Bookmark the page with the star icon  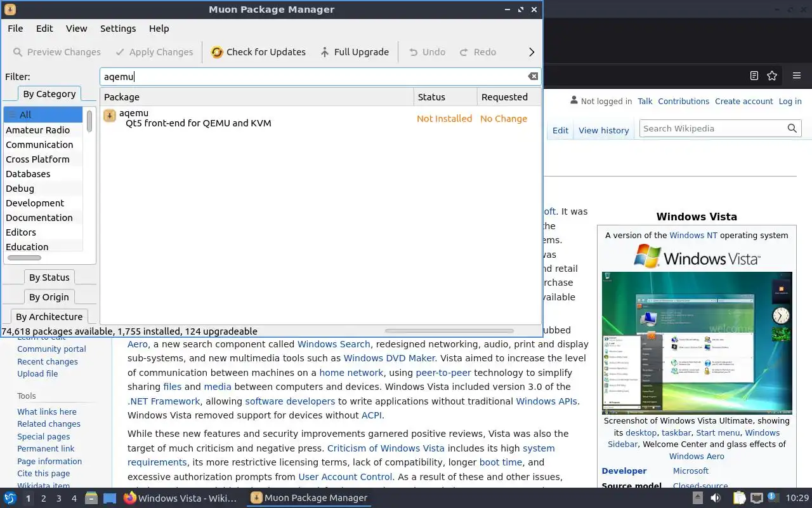(772, 76)
